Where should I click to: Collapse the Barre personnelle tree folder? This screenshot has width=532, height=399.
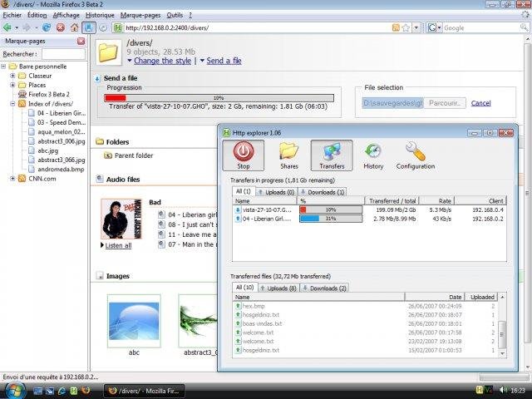(x=3, y=66)
